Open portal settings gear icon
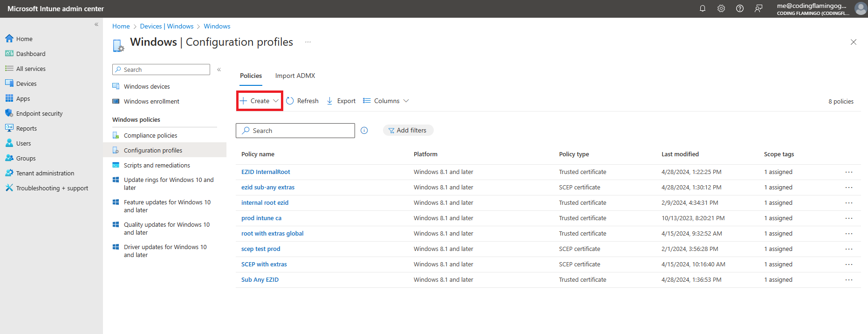This screenshot has height=334, width=868. pyautogui.click(x=721, y=8)
